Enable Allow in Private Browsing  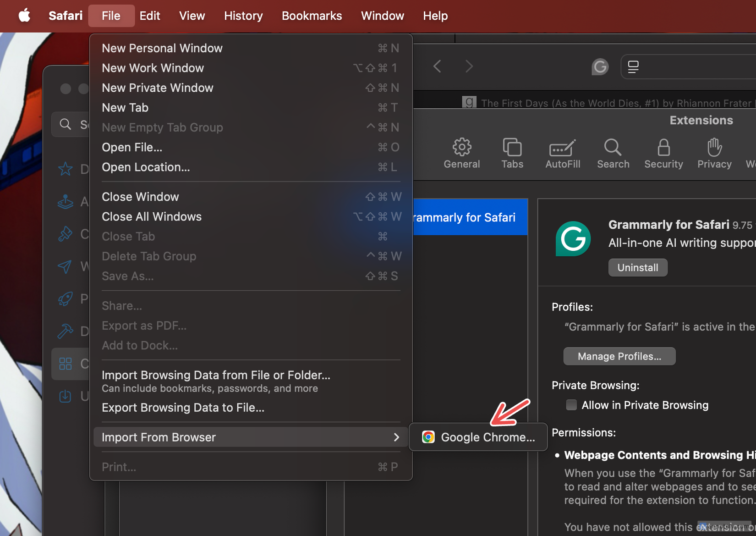click(571, 405)
